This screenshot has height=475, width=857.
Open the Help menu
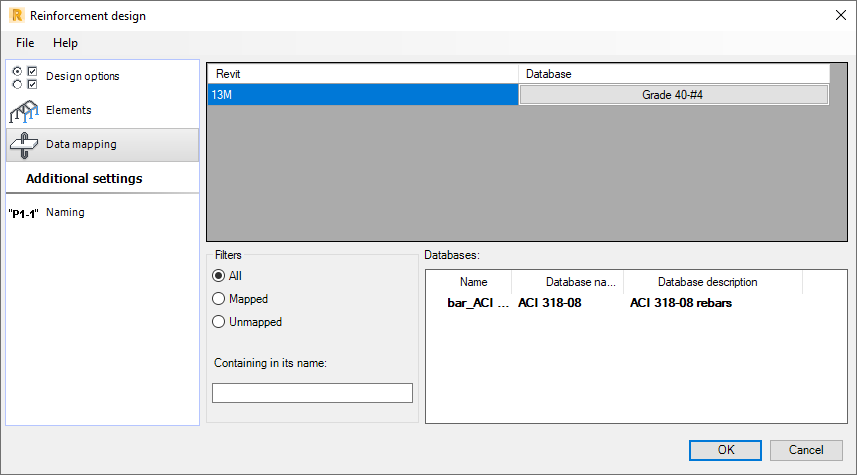65,43
